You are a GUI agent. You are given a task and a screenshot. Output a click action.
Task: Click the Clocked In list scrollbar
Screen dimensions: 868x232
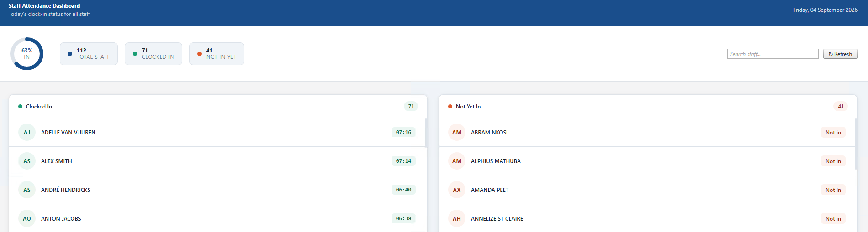tap(426, 133)
